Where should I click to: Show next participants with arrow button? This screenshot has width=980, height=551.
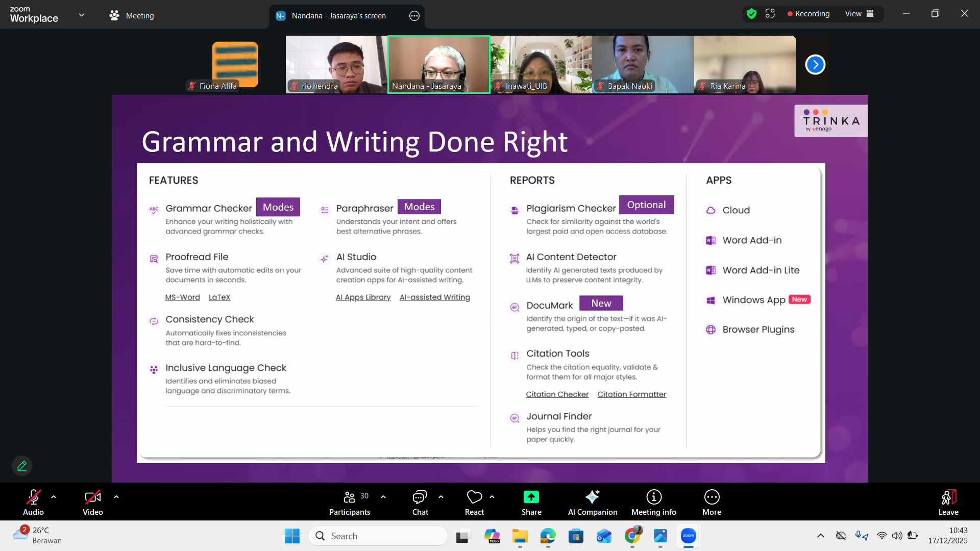(x=815, y=65)
